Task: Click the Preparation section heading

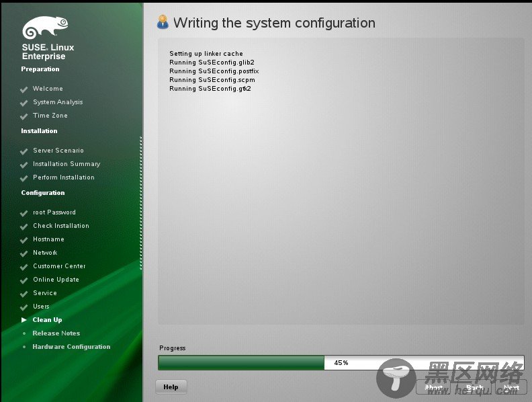Action: pos(40,69)
